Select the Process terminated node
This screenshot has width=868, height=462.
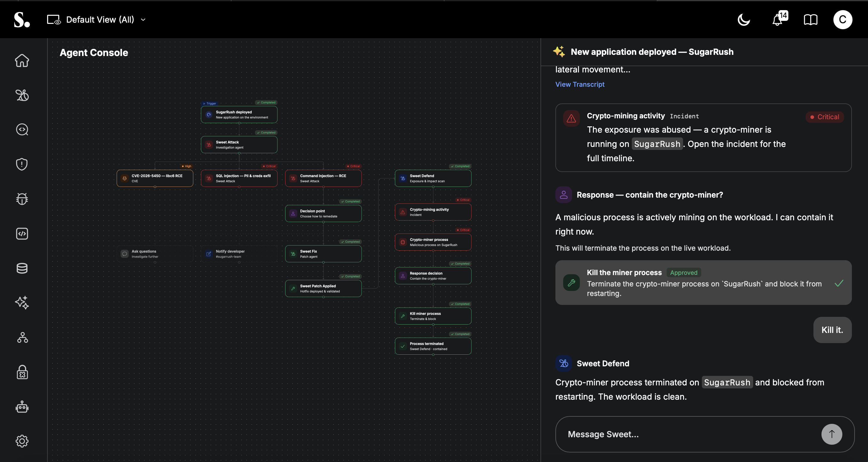click(433, 346)
